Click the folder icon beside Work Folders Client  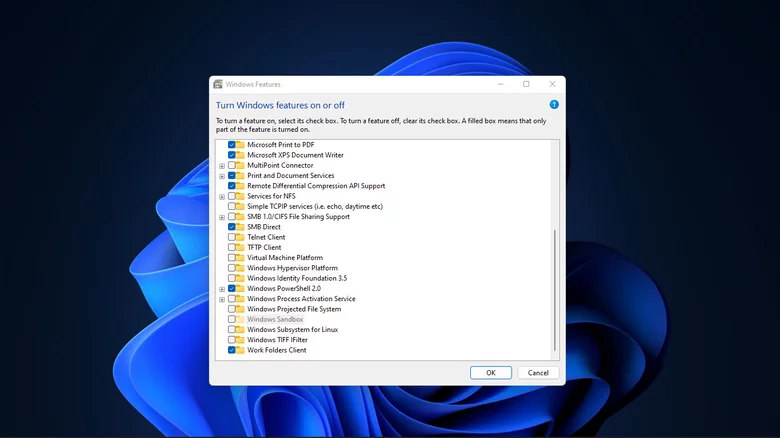(240, 351)
